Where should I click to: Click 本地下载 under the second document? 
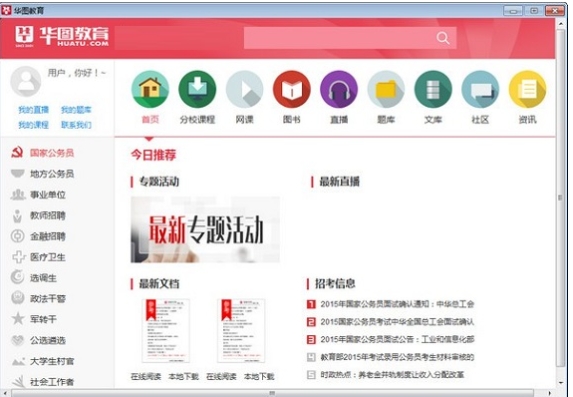(259, 376)
